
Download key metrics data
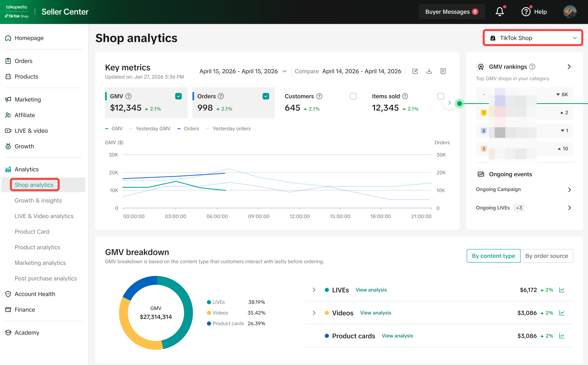pyautogui.click(x=429, y=71)
